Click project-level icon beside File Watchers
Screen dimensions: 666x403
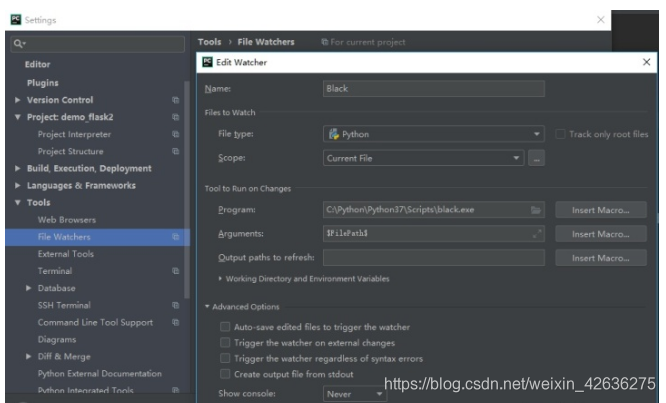175,237
